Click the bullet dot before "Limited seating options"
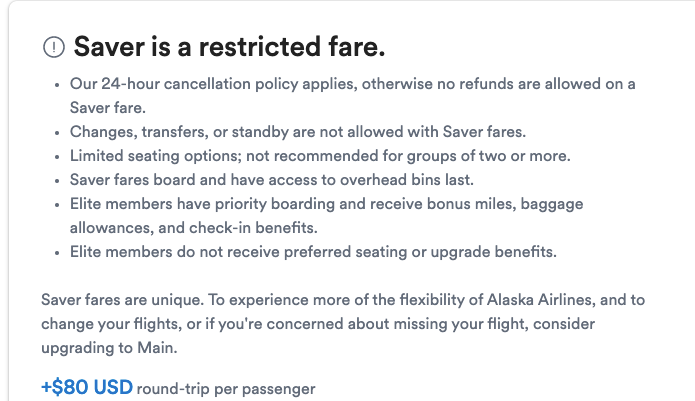695x401 pixels. pos(57,157)
